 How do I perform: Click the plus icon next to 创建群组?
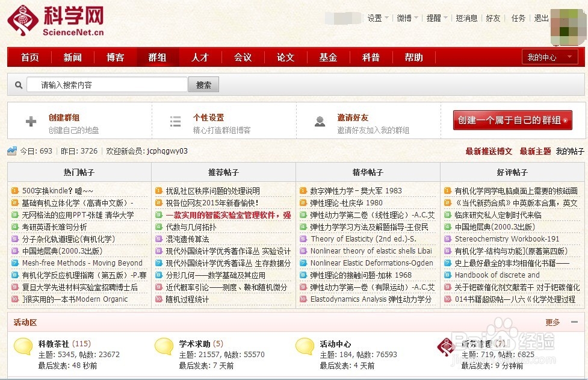click(x=29, y=120)
